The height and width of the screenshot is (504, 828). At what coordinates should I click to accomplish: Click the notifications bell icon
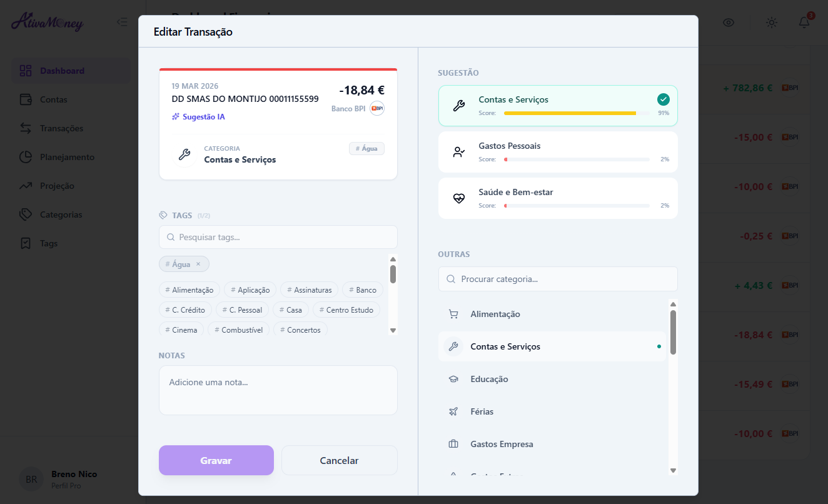[804, 23]
